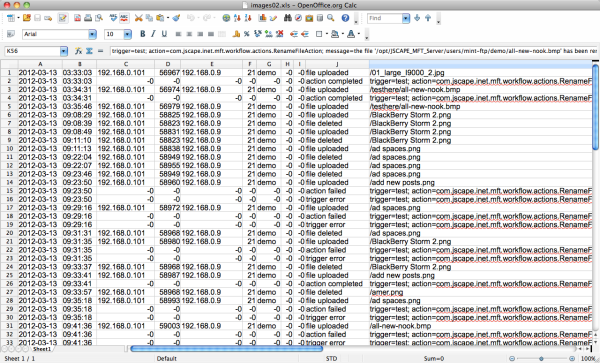Open the Paste options dropdown arrow

167,18
